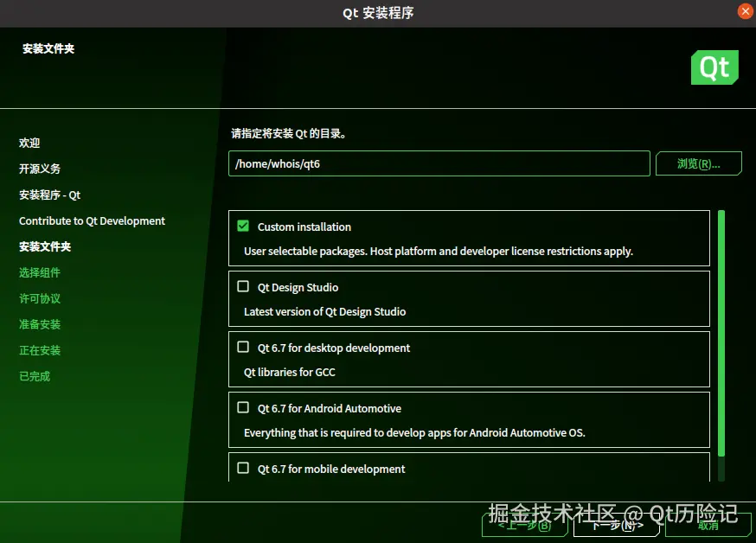The width and height of the screenshot is (756, 543).
Task: Click the Qt logo icon
Action: point(714,67)
